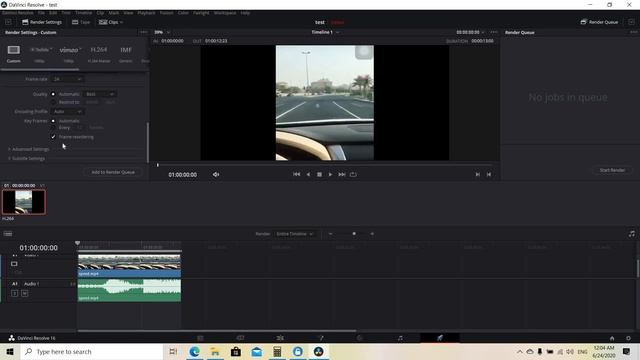Toggle the Render Queue toolbar button

click(599, 22)
